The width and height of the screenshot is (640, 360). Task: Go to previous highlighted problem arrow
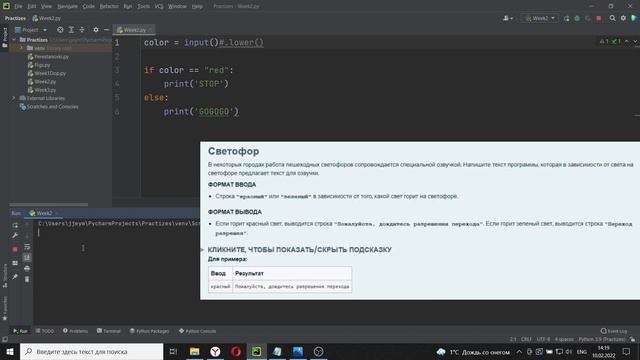(x=627, y=41)
